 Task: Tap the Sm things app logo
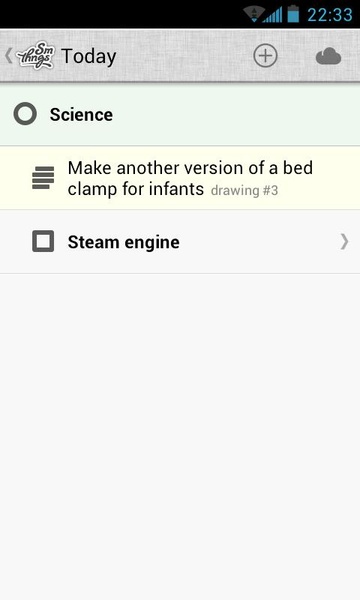[36, 56]
